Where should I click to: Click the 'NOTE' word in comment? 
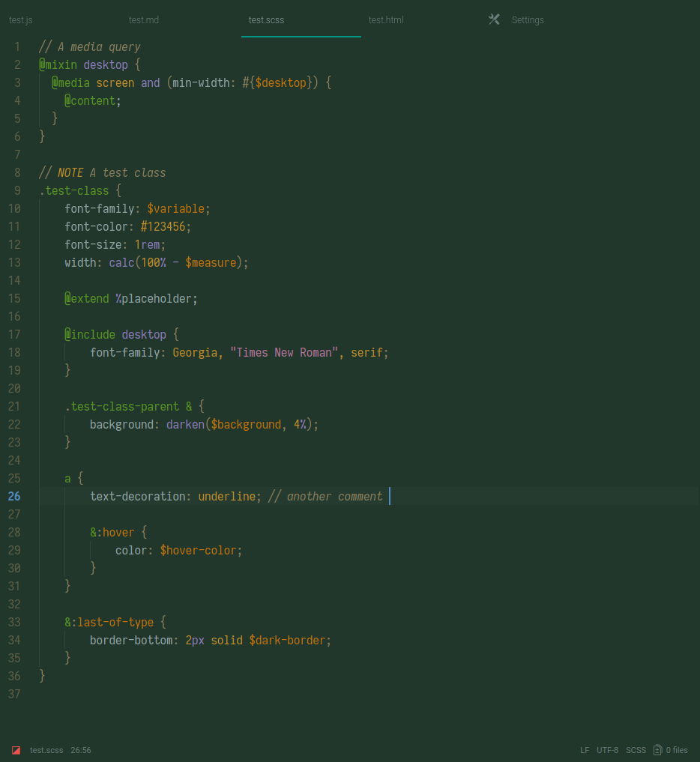pos(70,173)
